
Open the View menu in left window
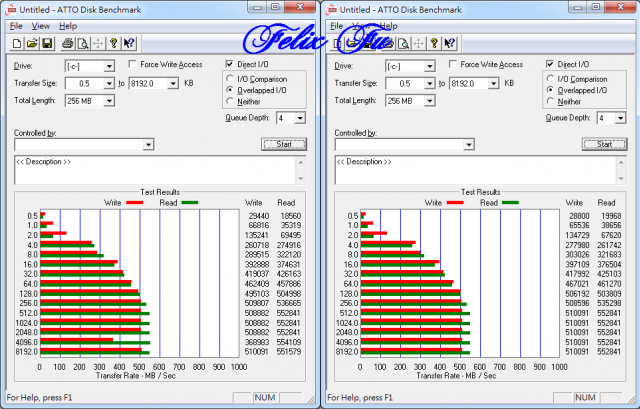(x=41, y=26)
